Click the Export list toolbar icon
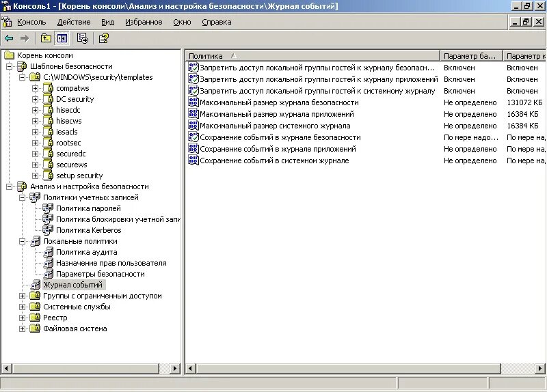Screen dimensions: 547x392 [x=83, y=38]
